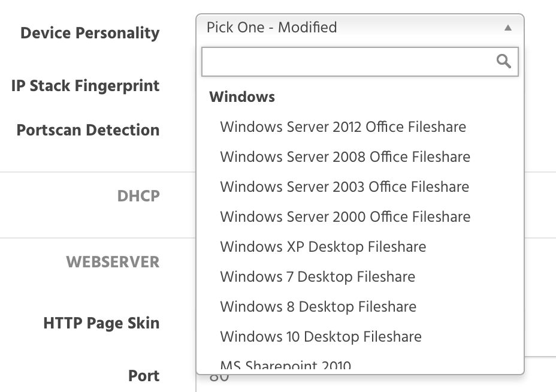Image resolution: width=556 pixels, height=392 pixels.
Task: Choose Windows XP Desktop Fileshare personality
Action: (x=323, y=247)
